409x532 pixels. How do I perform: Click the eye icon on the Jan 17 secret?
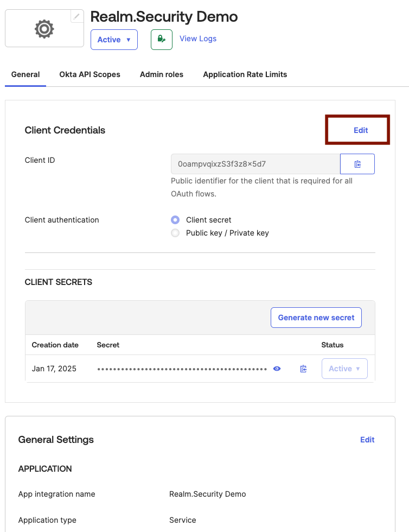point(277,369)
